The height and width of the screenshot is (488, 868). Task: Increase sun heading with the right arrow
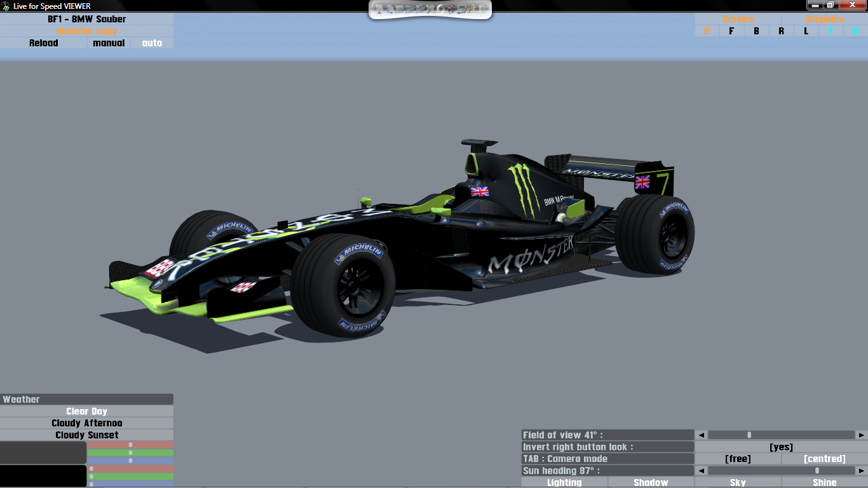click(862, 471)
